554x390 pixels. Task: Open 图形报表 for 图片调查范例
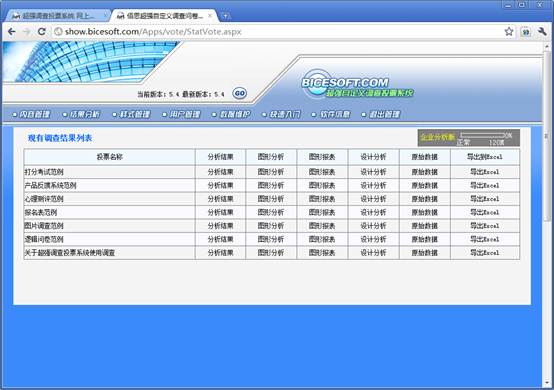(322, 226)
